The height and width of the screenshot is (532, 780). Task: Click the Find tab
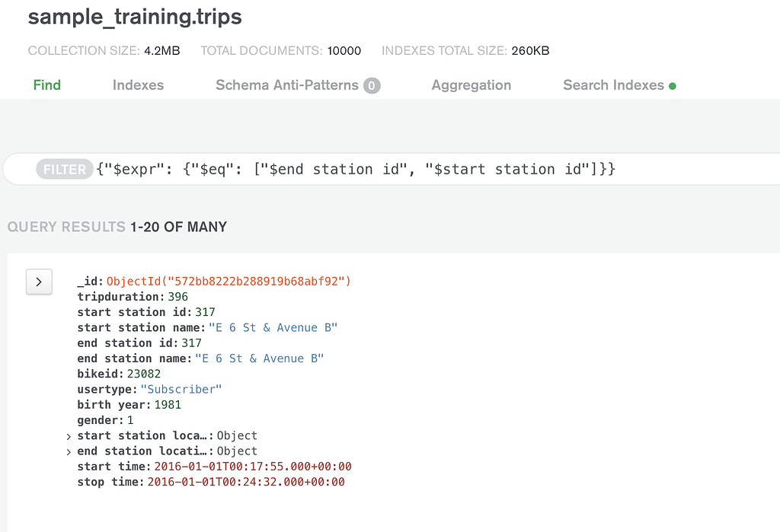(x=47, y=85)
